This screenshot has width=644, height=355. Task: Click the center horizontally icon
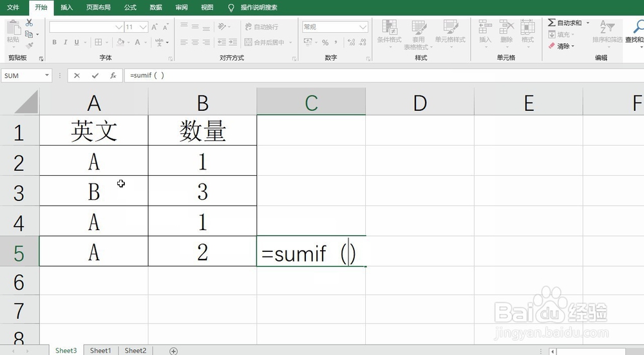pyautogui.click(x=195, y=42)
